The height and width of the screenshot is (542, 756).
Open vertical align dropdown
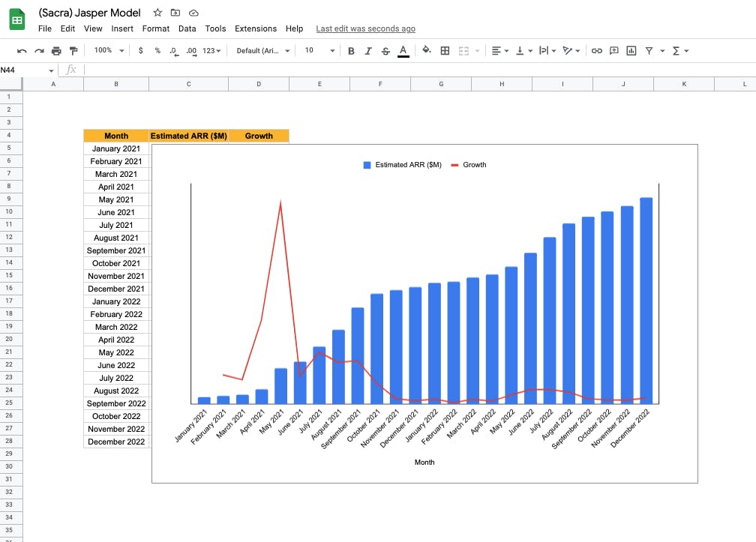tap(524, 50)
